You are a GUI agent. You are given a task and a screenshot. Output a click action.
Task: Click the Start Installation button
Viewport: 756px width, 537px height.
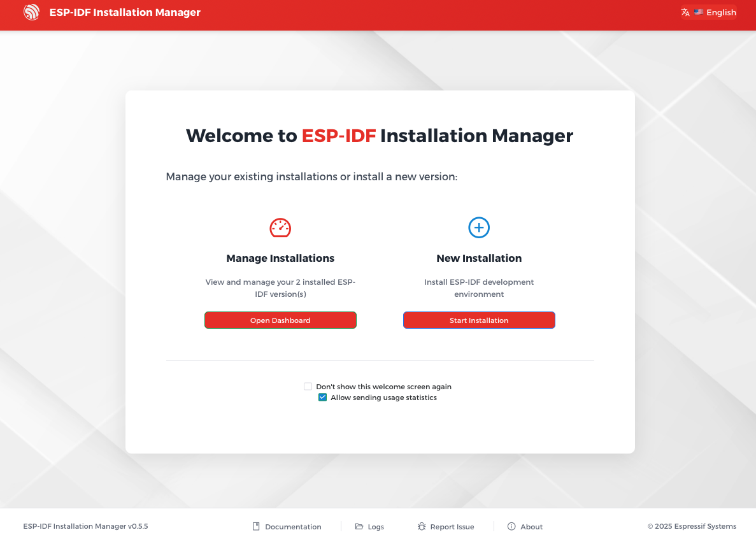pos(479,320)
